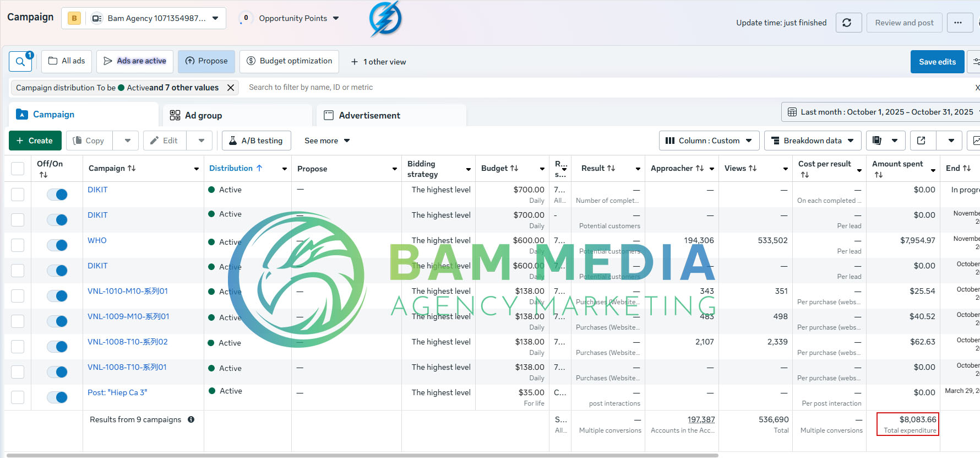Open the reports icon menu
Image resolution: width=980 pixels, height=458 pixels.
pyautogui.click(x=886, y=141)
